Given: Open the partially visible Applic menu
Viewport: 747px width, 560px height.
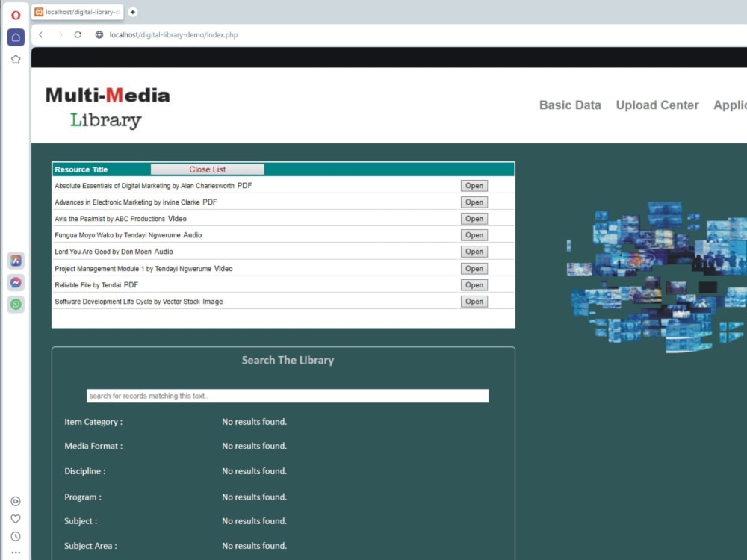Looking at the screenshot, I should pos(730,105).
